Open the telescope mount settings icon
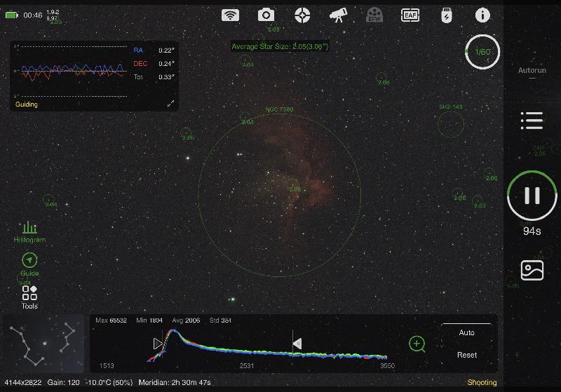 [339, 15]
